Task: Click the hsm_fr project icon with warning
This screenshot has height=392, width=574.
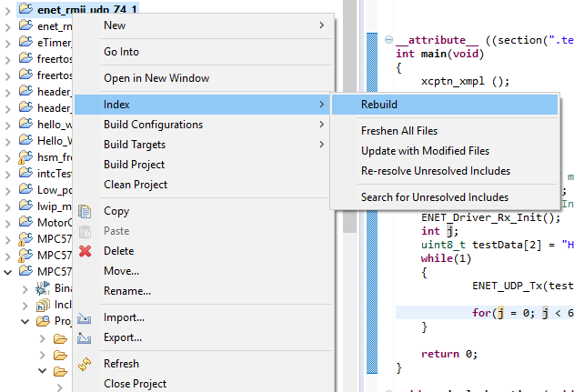Action: tap(25, 157)
